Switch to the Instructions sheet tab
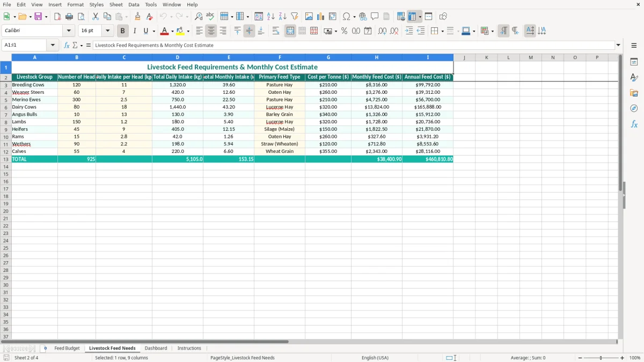Image resolution: width=644 pixels, height=362 pixels. coord(189,349)
